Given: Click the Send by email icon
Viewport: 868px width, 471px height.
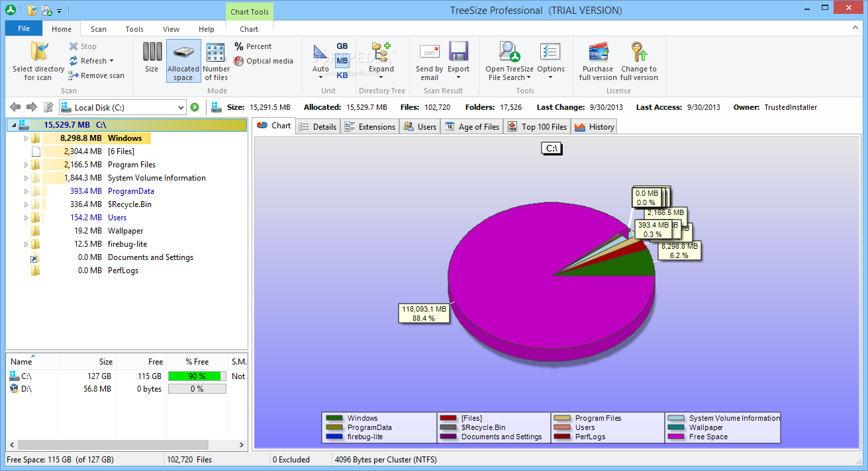Looking at the screenshot, I should coord(429,52).
